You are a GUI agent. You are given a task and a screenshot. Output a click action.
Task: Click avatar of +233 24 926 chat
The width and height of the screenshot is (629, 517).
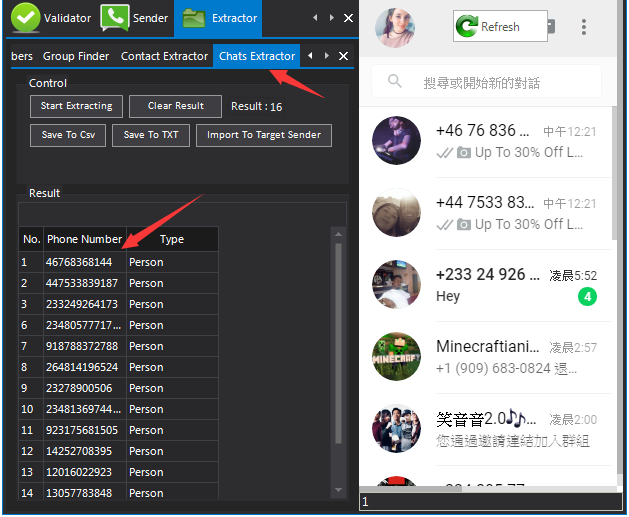(396, 284)
